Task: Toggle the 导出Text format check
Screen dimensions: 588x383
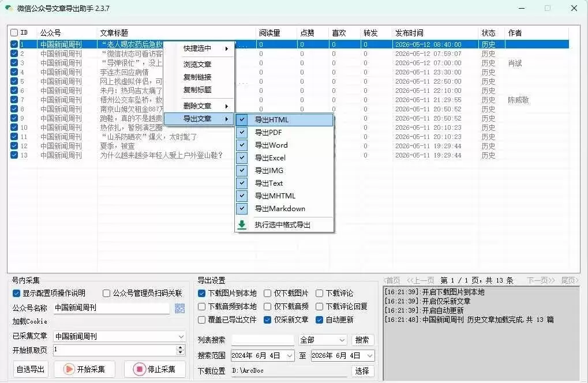Action: point(242,183)
